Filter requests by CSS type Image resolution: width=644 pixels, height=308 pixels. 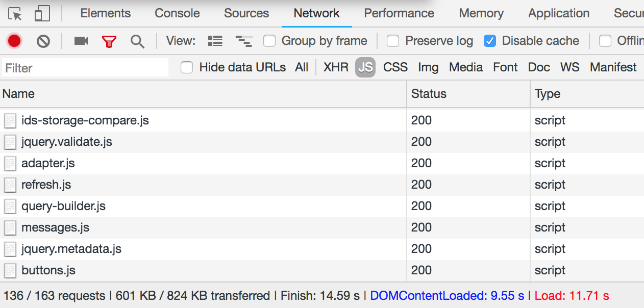(x=395, y=67)
